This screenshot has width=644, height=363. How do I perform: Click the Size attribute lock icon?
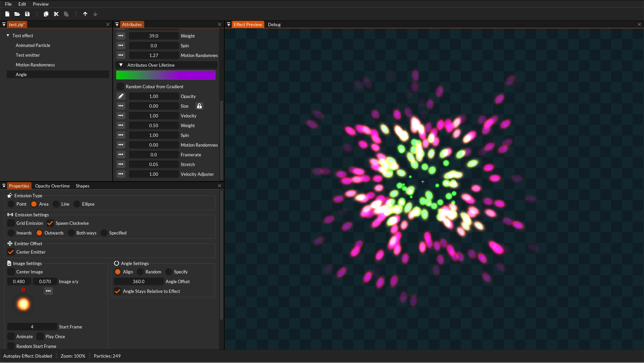(x=199, y=106)
